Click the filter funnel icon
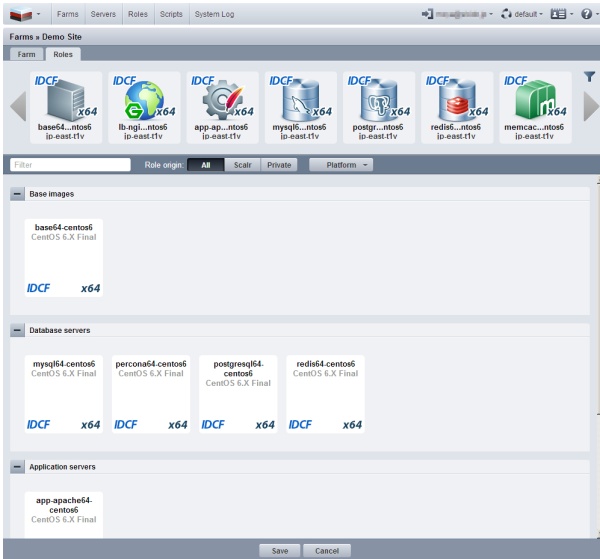The image size is (600, 559). pyautogui.click(x=588, y=77)
